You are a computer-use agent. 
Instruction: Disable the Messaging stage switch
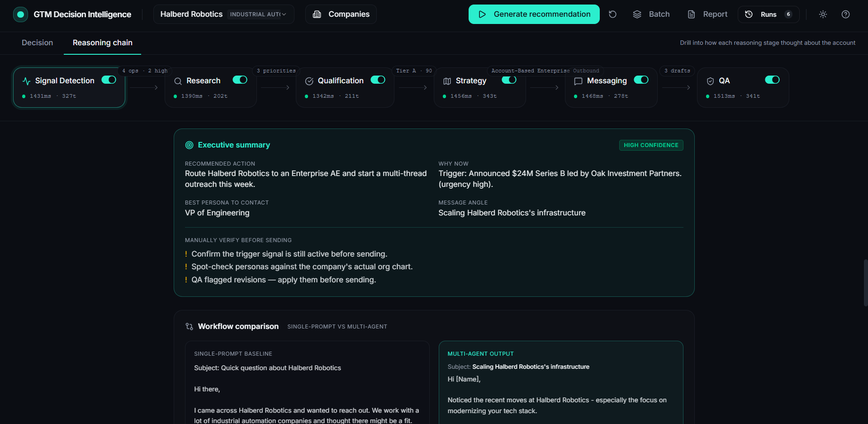pos(641,80)
